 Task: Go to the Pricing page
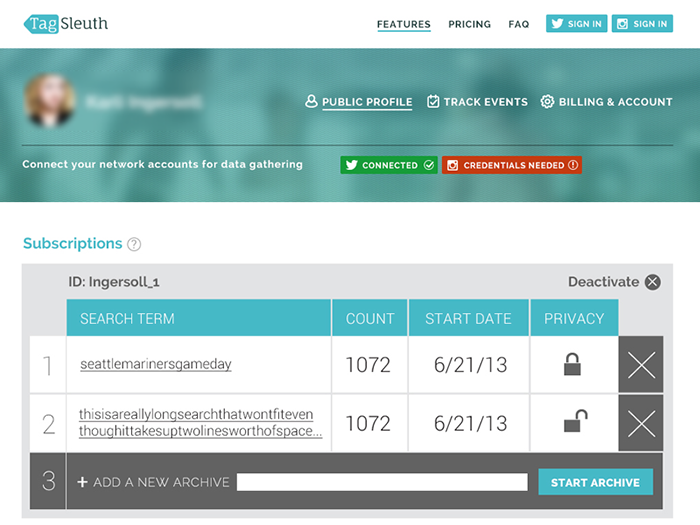(x=469, y=24)
